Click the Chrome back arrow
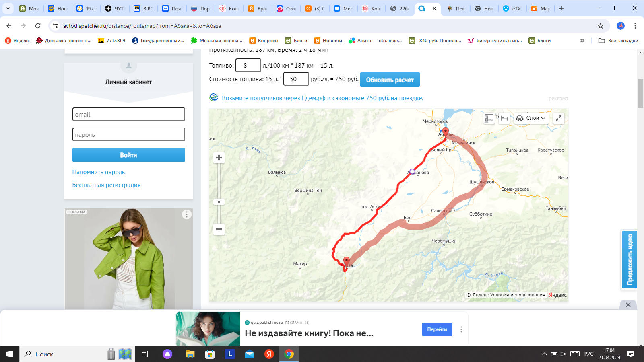The width and height of the screenshot is (644, 362). (x=9, y=26)
